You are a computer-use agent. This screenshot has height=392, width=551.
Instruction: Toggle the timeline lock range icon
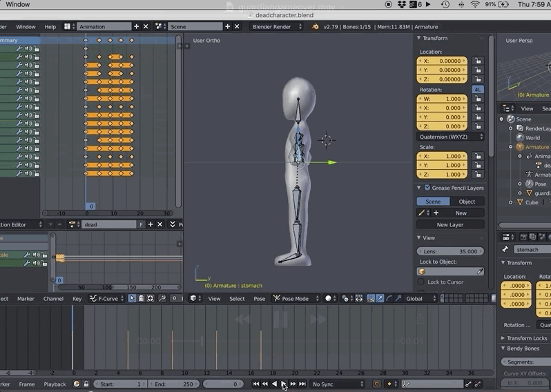click(86, 384)
